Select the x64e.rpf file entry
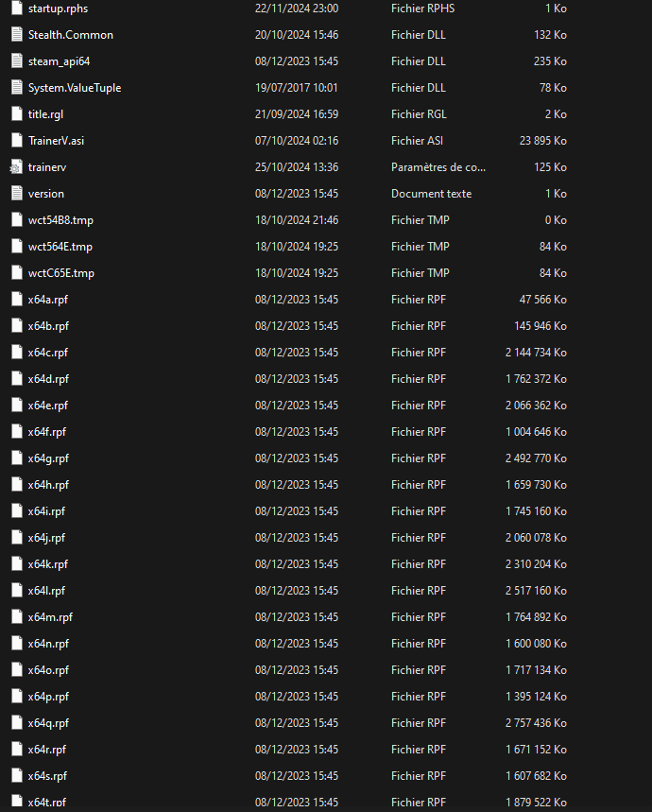 48,406
